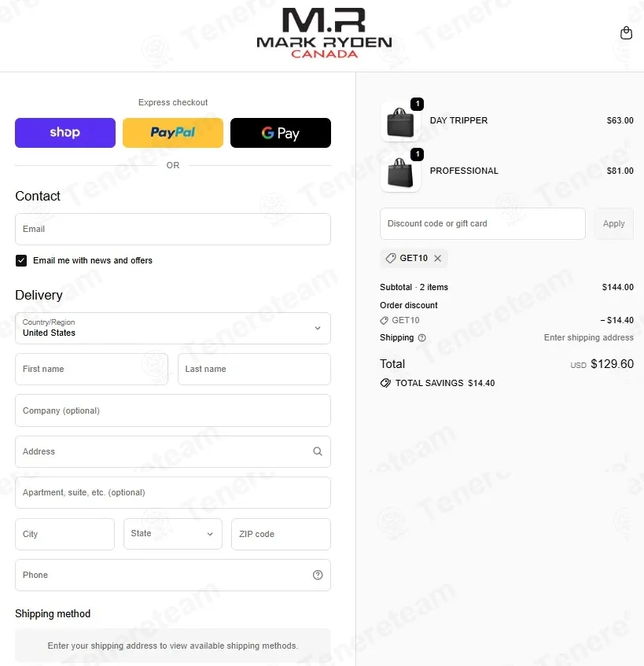The width and height of the screenshot is (644, 666).
Task: Click the GET10 order discount tag icon
Action: [384, 321]
